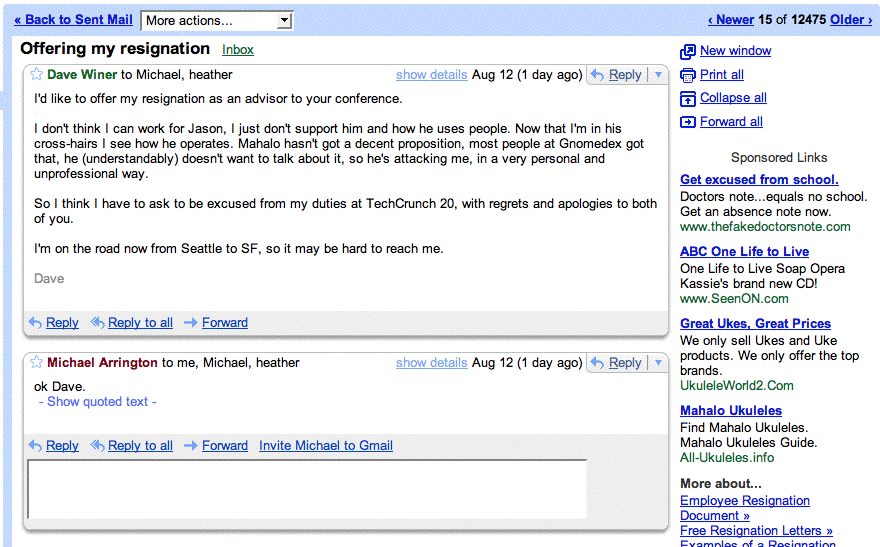The image size is (880, 547).
Task: Click into the quick reply text box
Action: (x=307, y=489)
